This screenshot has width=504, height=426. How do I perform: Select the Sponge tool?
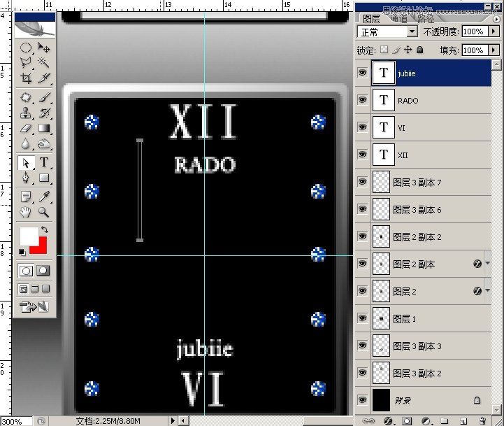coord(44,143)
